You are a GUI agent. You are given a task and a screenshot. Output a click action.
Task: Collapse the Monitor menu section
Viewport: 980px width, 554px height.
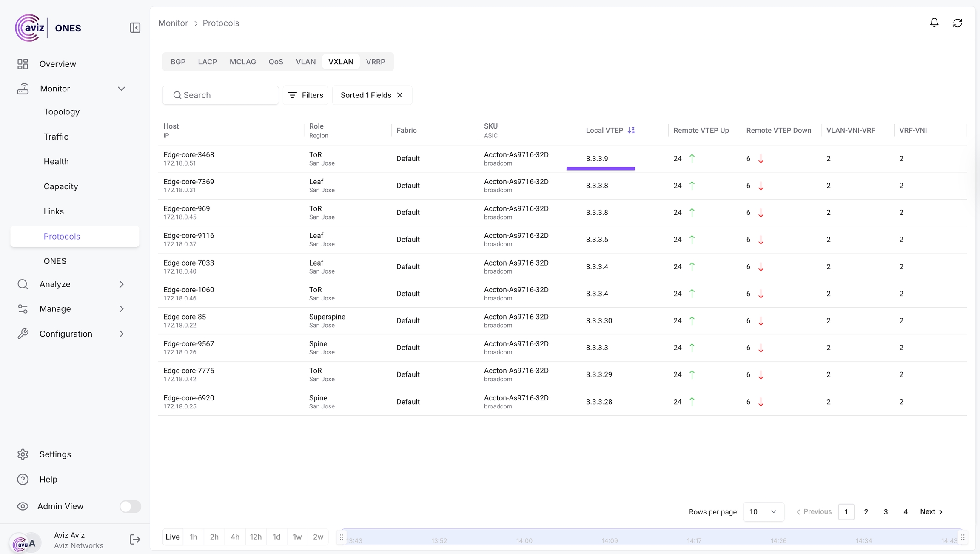(121, 89)
